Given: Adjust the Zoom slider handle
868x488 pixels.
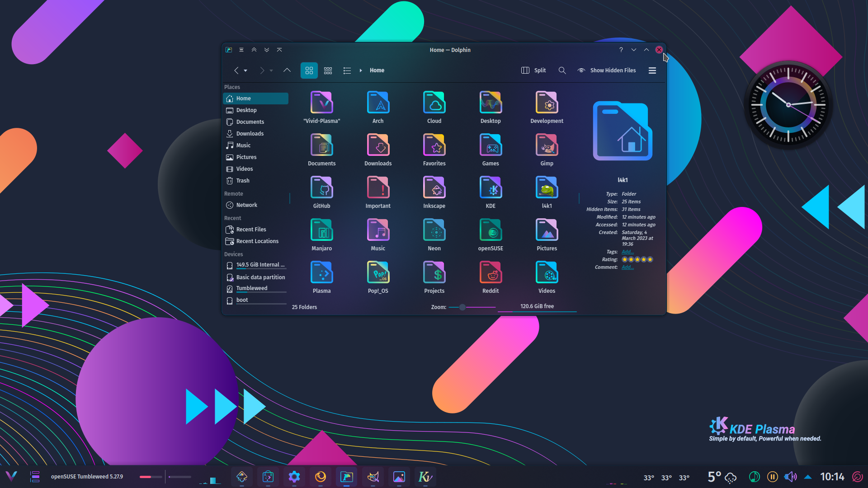Looking at the screenshot, I should point(462,307).
